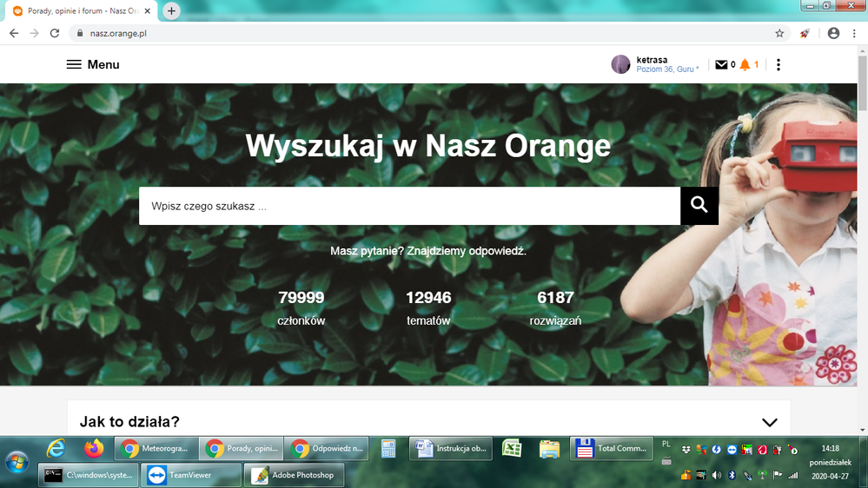Click the 'Jak to działa?' heading
Image resolution: width=868 pixels, height=488 pixels.
click(x=129, y=422)
